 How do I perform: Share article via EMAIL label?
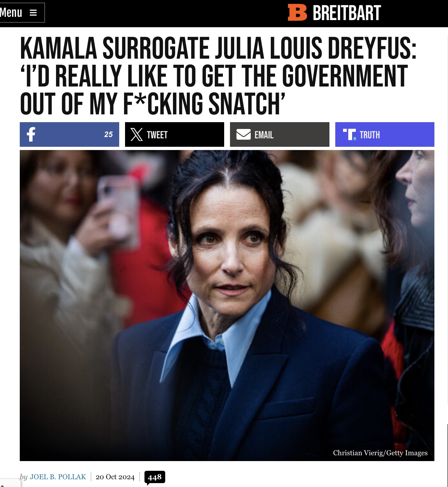pyautogui.click(x=264, y=135)
